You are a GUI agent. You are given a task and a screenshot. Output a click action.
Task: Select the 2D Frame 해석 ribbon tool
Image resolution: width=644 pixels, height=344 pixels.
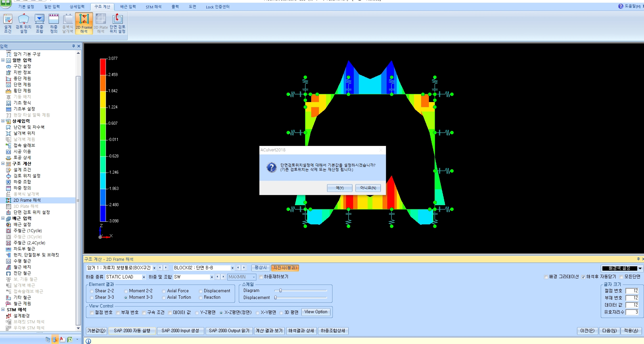tap(84, 23)
